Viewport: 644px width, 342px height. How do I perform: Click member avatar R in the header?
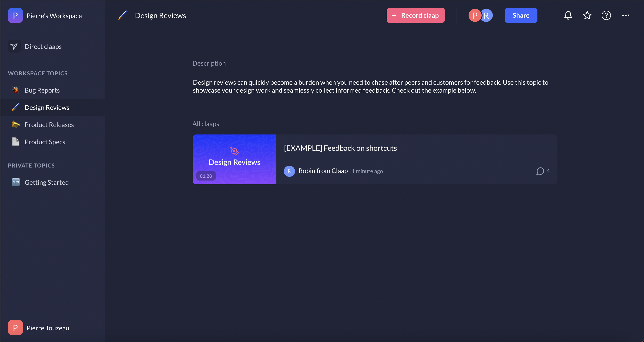(x=487, y=16)
